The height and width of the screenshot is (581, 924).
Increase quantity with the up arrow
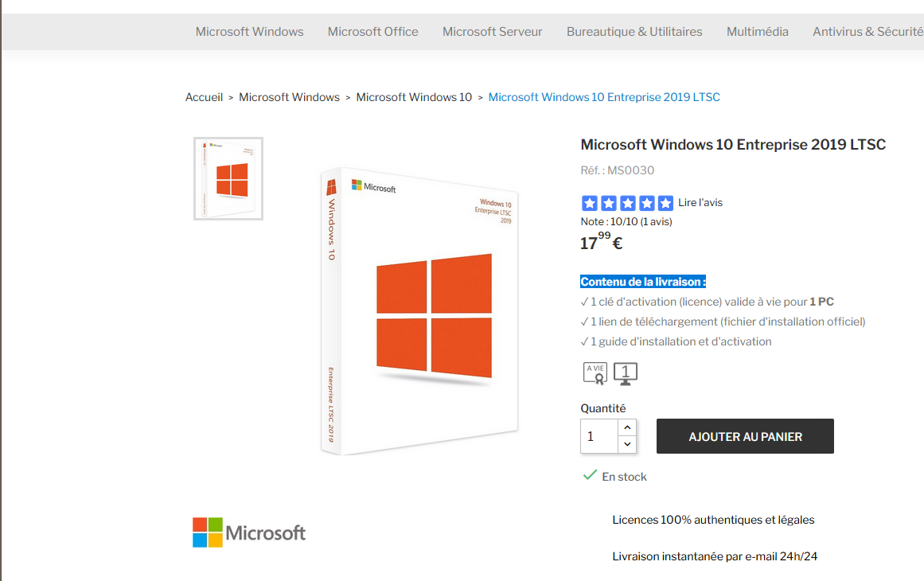[627, 427]
